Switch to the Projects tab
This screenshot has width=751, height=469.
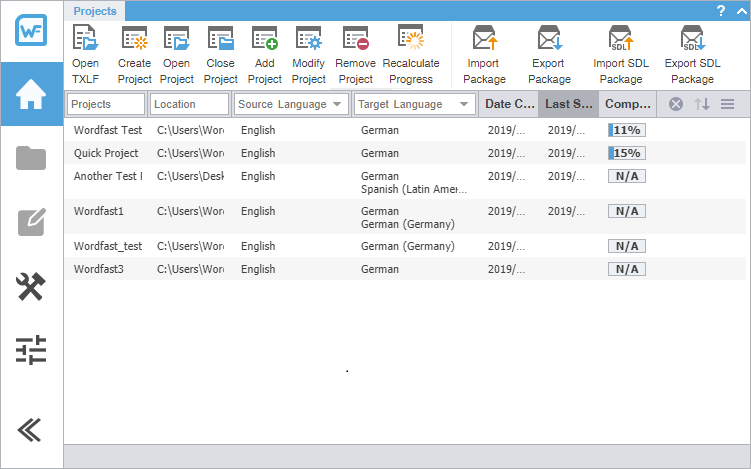95,11
